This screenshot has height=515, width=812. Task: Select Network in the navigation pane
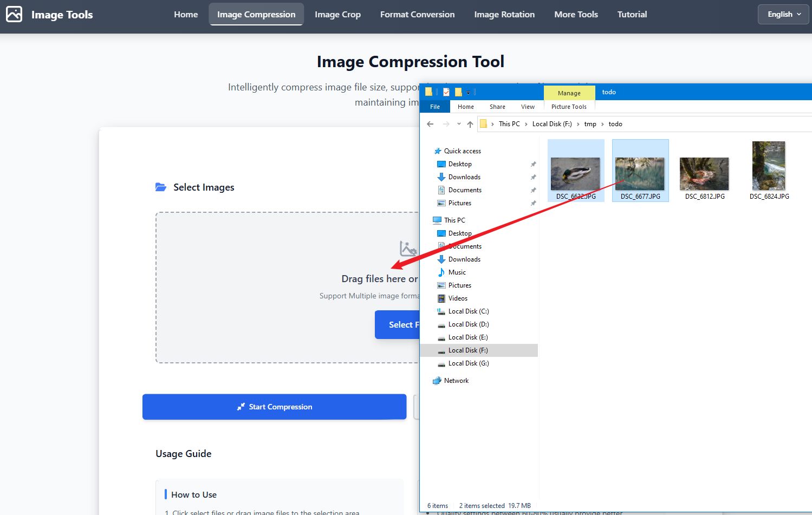coord(456,381)
